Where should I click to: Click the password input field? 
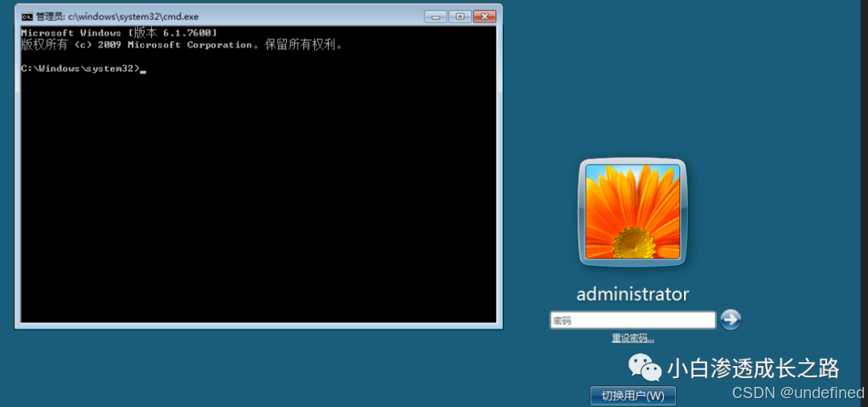point(633,320)
